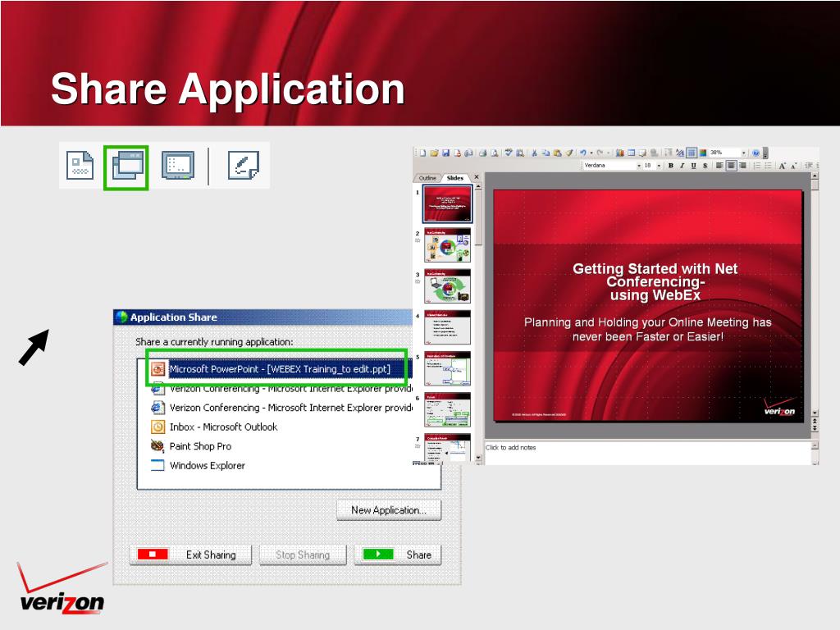Select slide 2 thumbnail
The height and width of the screenshot is (630, 840).
(447, 245)
